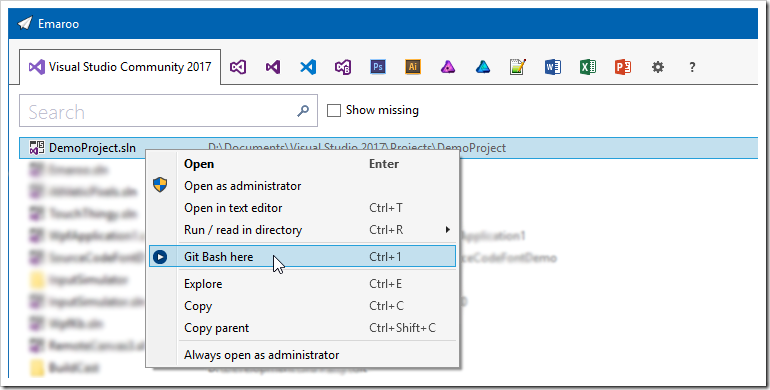
Task: Select Copy parent
Action: 302,328
